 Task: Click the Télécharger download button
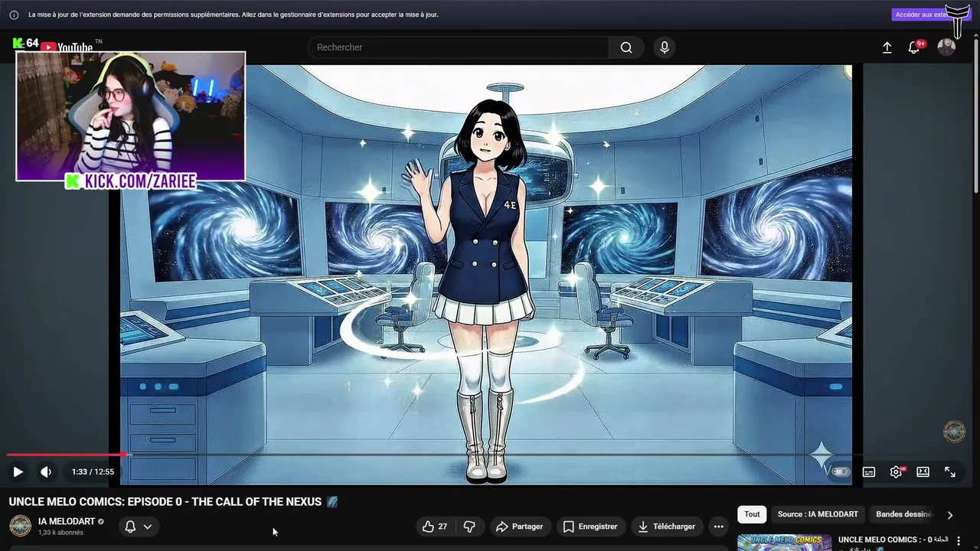coord(666,527)
